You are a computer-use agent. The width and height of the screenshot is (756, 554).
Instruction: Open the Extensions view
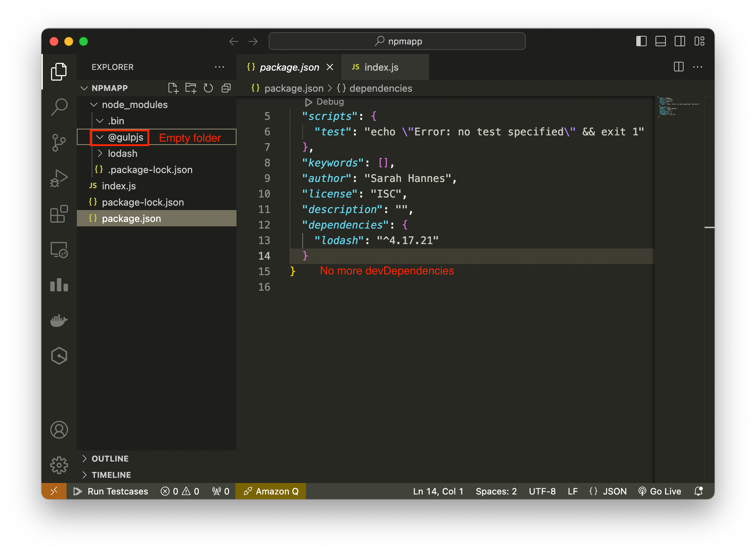pyautogui.click(x=59, y=214)
